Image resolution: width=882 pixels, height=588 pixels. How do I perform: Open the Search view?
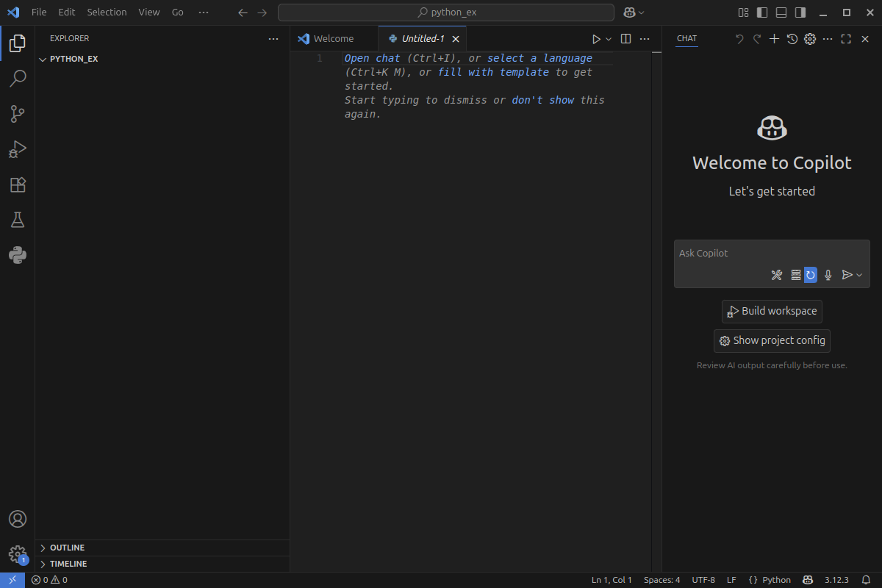[18, 79]
